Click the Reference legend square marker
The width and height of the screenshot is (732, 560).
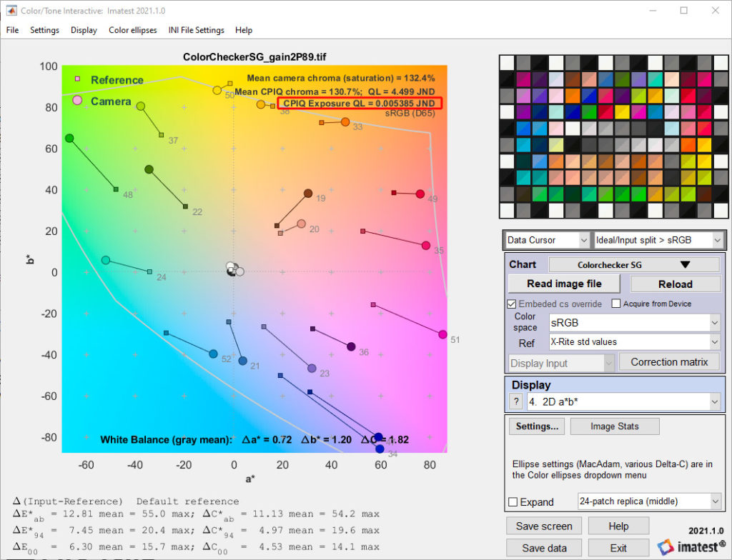(77, 79)
